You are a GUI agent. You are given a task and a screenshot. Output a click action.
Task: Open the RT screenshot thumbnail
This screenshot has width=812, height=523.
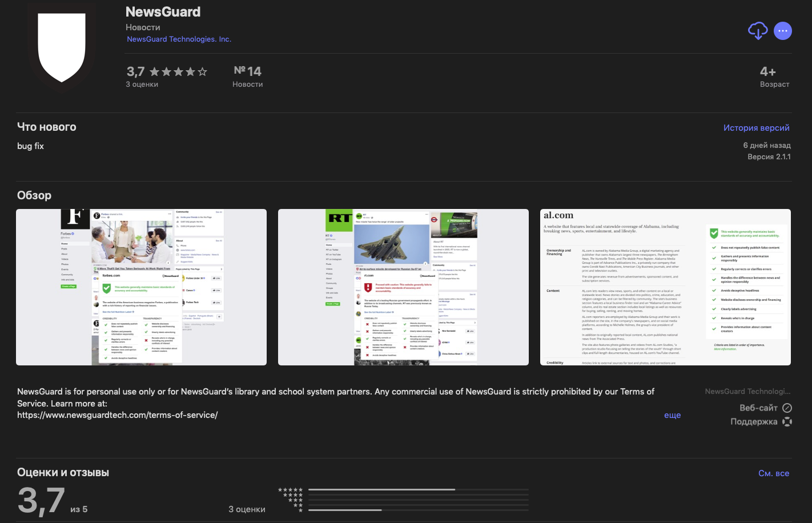(x=403, y=287)
